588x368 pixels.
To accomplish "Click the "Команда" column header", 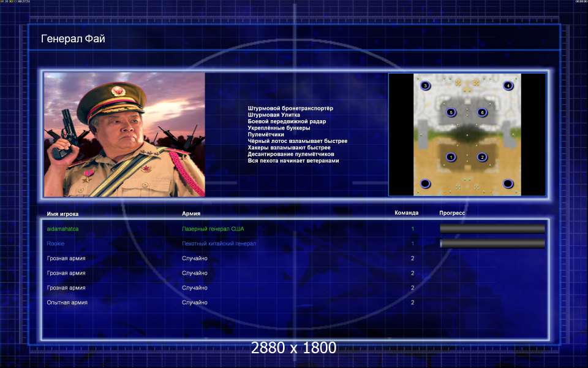I will [407, 213].
